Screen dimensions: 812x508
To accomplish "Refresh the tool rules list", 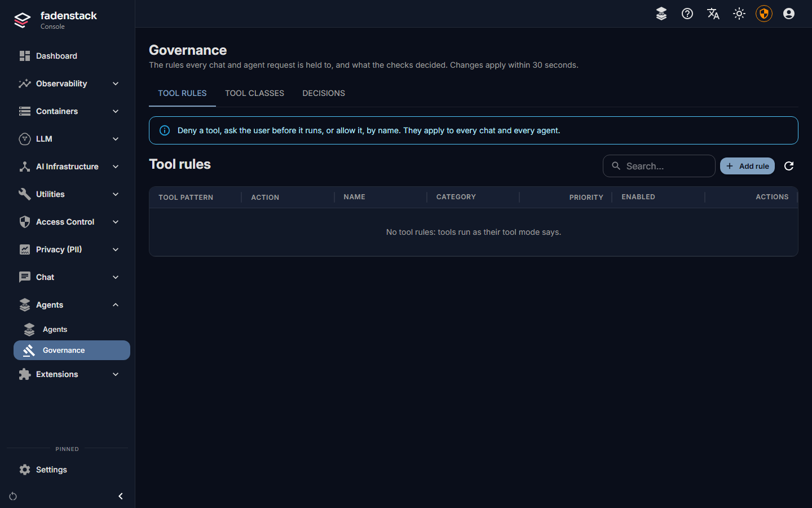I will click(789, 166).
